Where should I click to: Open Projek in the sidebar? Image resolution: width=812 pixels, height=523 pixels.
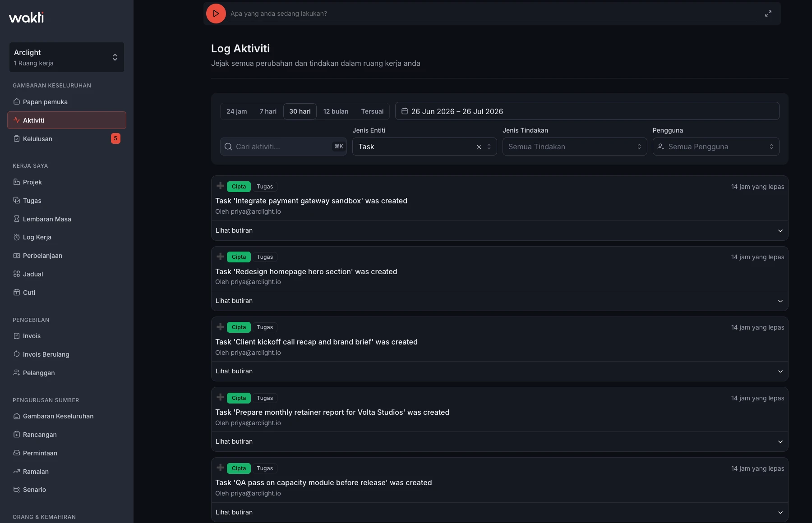[67, 182]
